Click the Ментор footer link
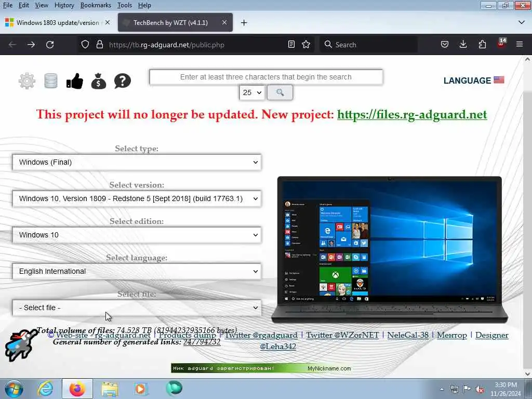This screenshot has width=532, height=399. [x=452, y=335]
